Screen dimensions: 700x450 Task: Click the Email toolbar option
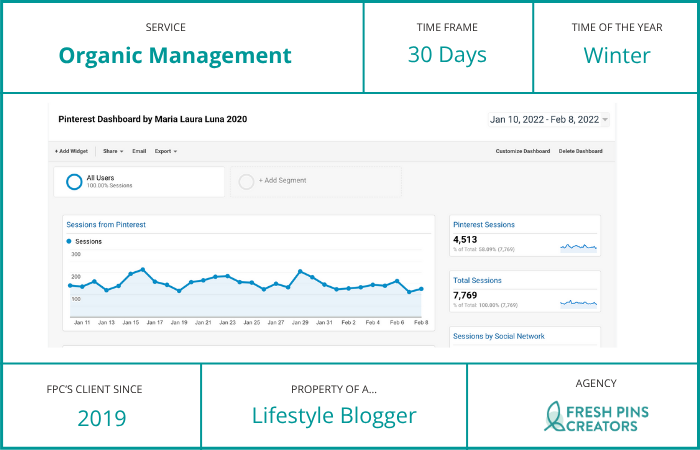click(139, 151)
